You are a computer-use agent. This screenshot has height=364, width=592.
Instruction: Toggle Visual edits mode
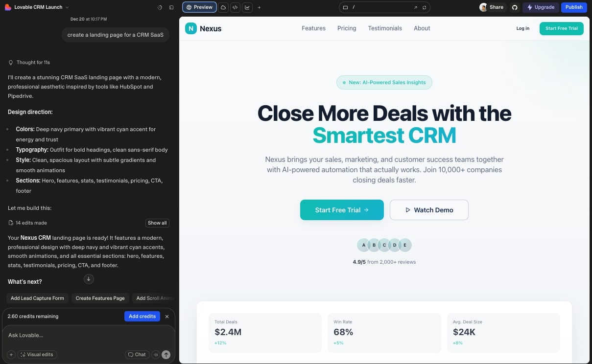37,354
